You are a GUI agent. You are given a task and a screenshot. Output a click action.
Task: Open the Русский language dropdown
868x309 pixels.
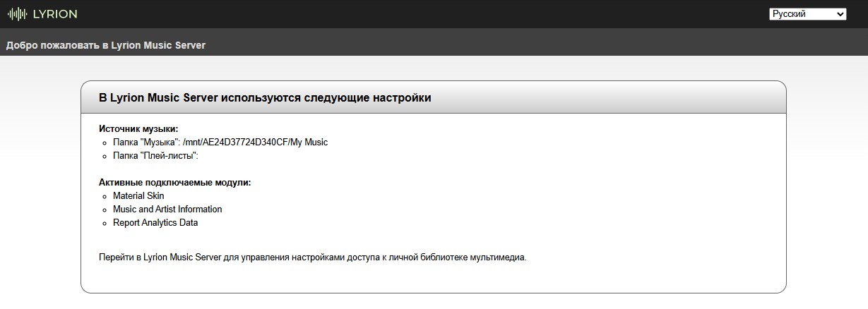click(802, 14)
